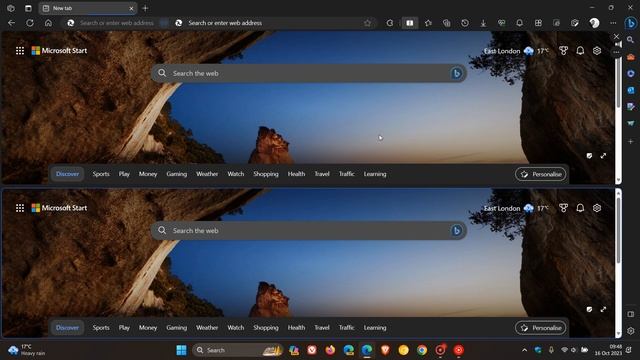Click Personalise button in upper pane

point(541,174)
